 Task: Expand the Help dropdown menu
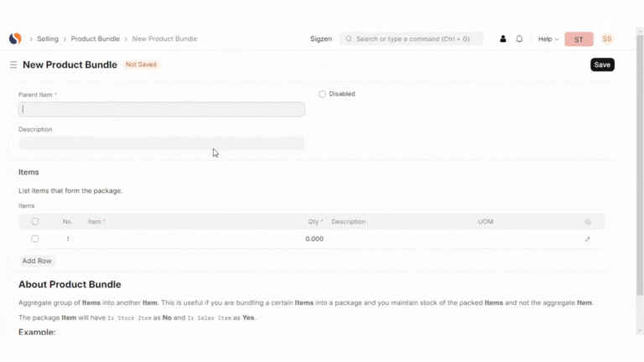[548, 39]
